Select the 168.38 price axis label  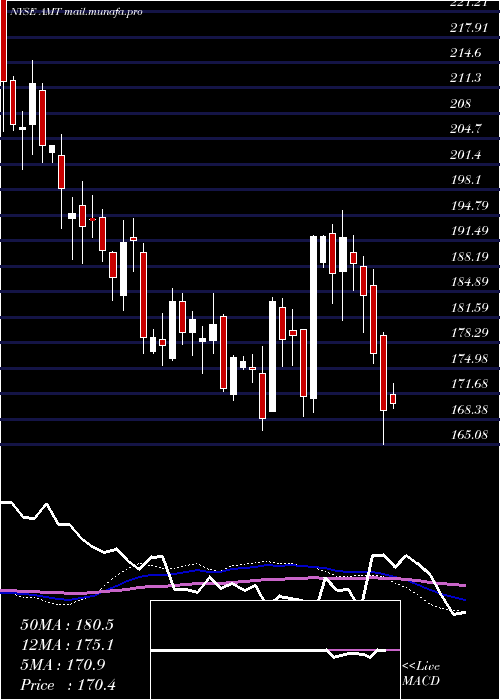coord(469,409)
